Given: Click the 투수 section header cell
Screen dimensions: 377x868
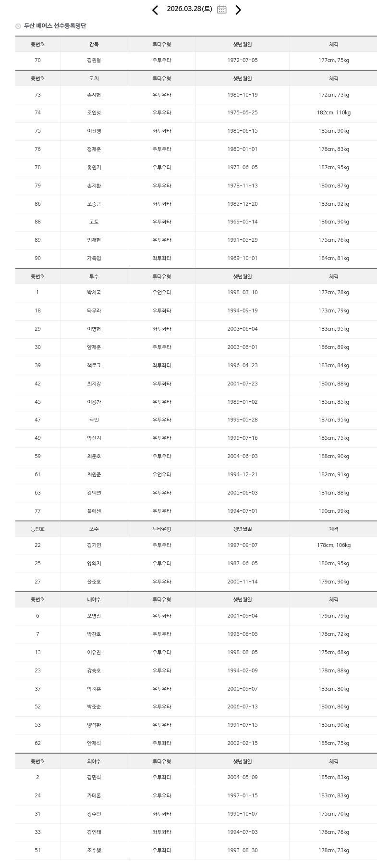Looking at the screenshot, I should click(94, 277).
